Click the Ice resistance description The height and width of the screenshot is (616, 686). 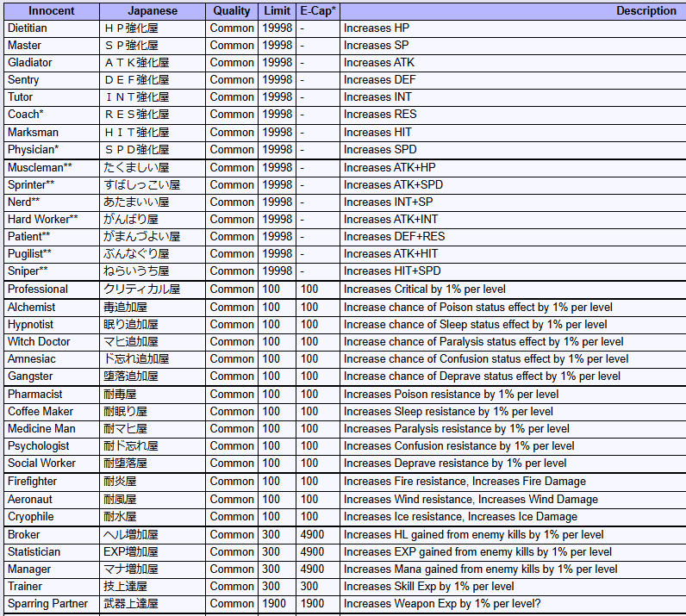460,517
